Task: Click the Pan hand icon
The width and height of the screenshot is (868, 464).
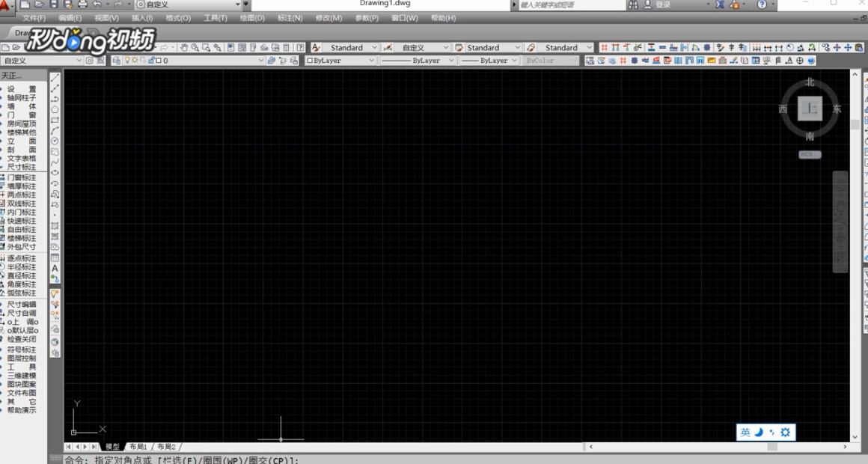Action: click(184, 48)
